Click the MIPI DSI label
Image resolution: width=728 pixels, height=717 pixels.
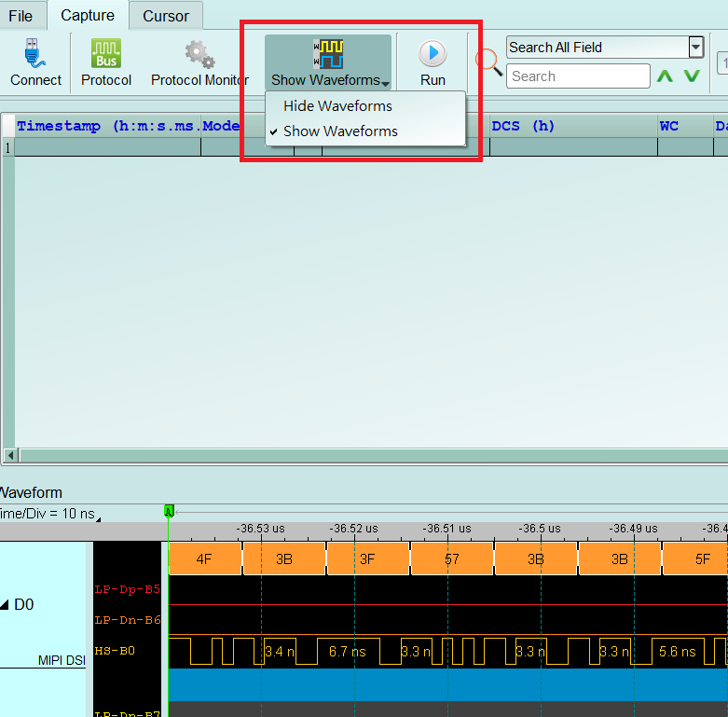[x=62, y=660]
